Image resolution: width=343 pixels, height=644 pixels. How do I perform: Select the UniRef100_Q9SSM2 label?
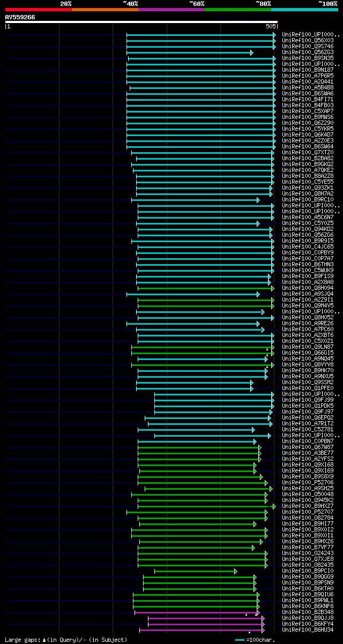[308, 382]
